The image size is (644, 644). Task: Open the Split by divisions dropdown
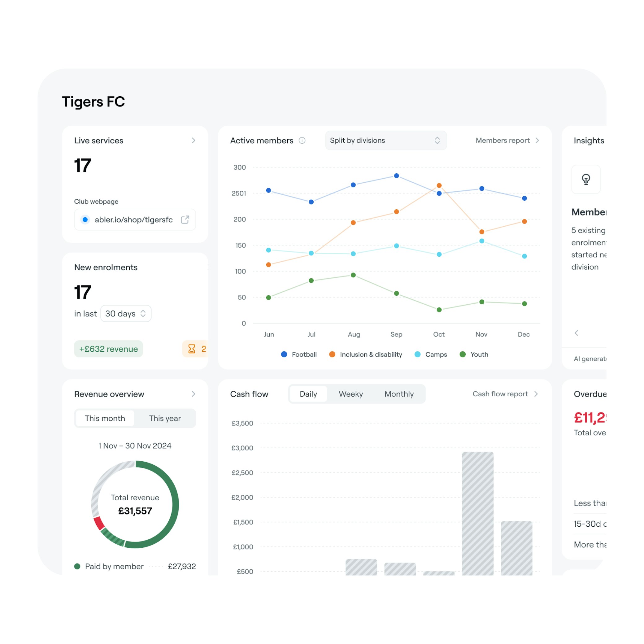386,140
